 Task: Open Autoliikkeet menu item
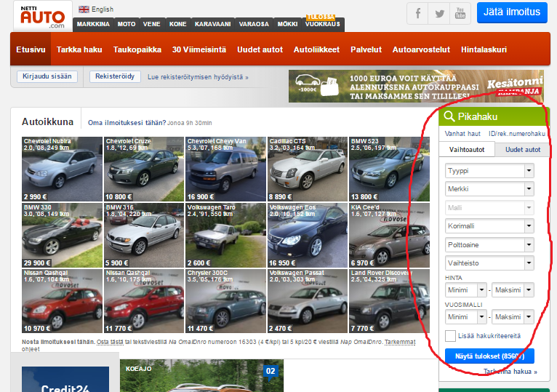click(x=316, y=49)
